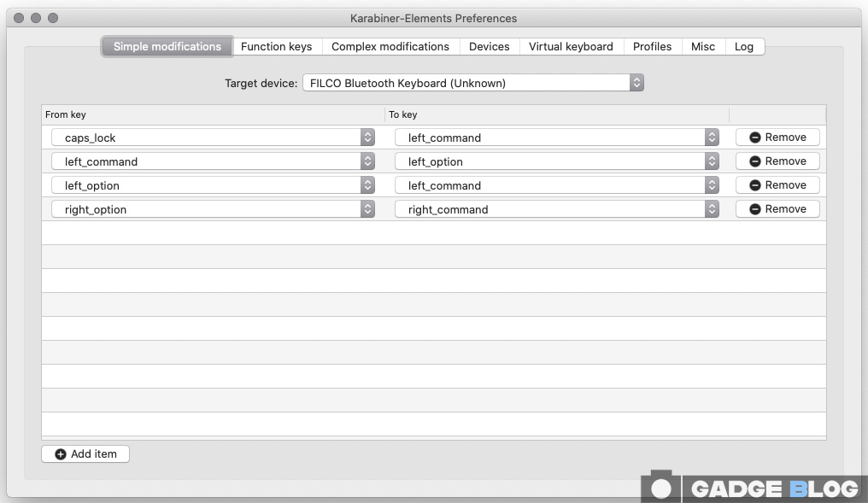Click the Add item button

point(85,453)
